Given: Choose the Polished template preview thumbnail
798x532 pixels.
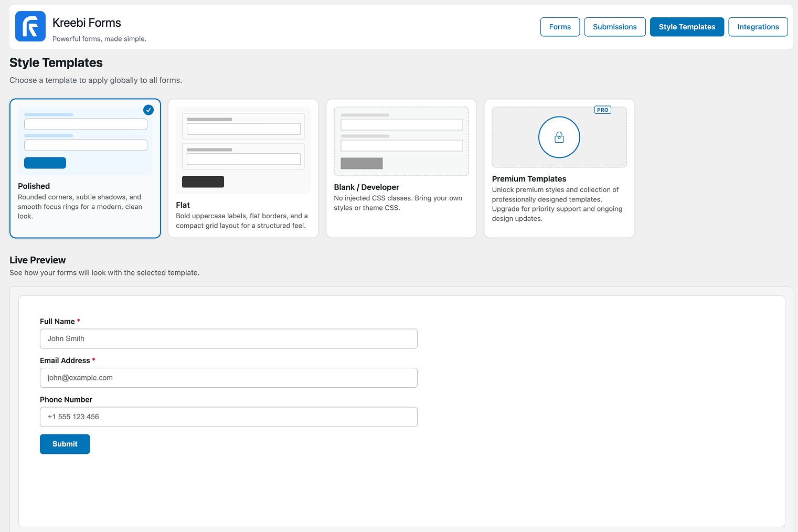Looking at the screenshot, I should [x=86, y=141].
